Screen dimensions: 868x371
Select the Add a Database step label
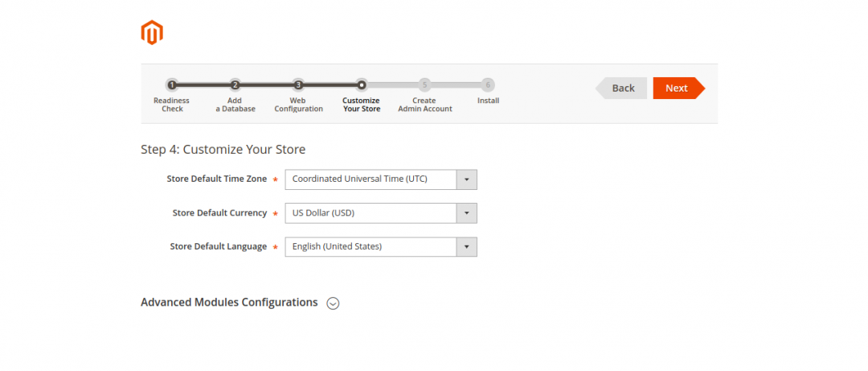click(235, 105)
